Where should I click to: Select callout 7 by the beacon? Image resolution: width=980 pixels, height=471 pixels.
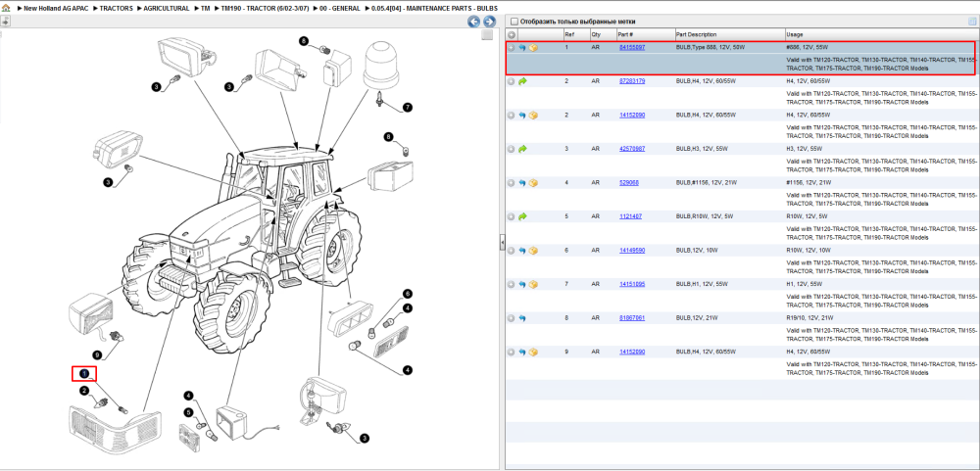click(408, 108)
